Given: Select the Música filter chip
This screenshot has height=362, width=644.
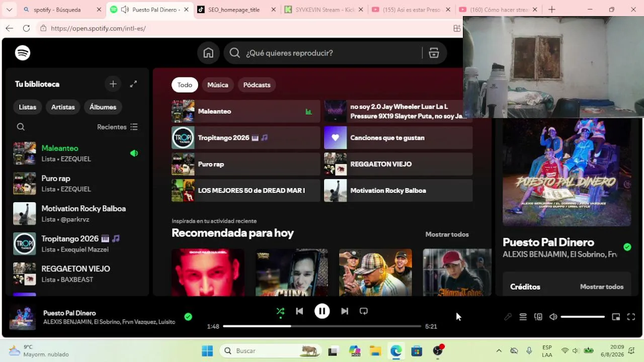Looking at the screenshot, I should pos(218,85).
